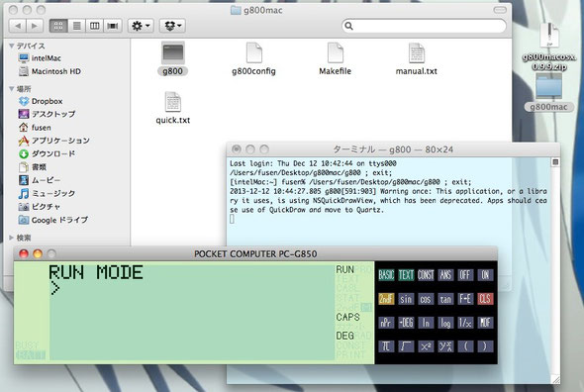Click the MDF key on emulator keypad

pyautogui.click(x=485, y=323)
